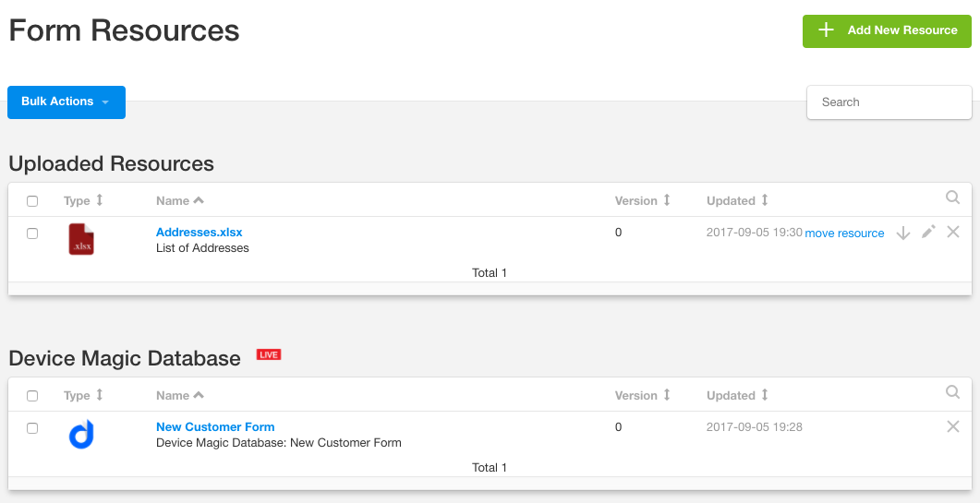Sort Device Magic Database by Version column
Screen dimensions: 980x503
[x=643, y=396]
